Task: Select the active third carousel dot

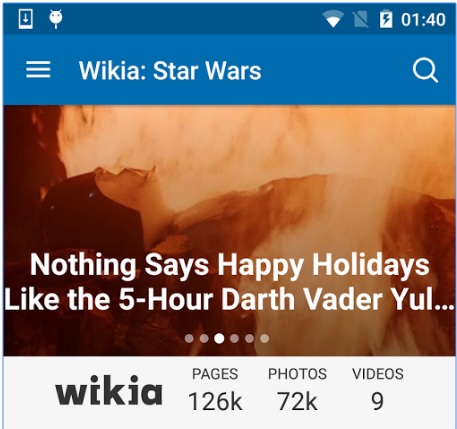Action: pos(219,338)
